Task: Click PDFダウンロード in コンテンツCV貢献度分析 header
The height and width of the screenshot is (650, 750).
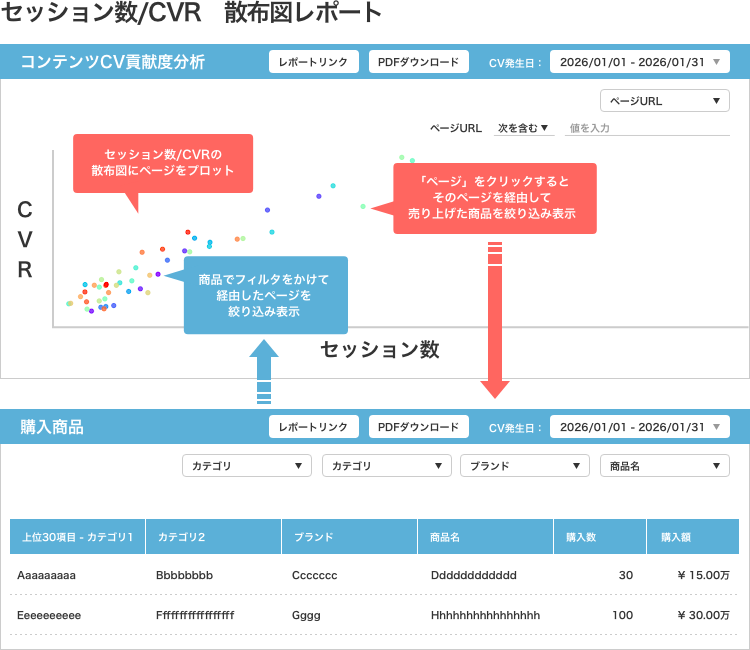Action: [419, 62]
